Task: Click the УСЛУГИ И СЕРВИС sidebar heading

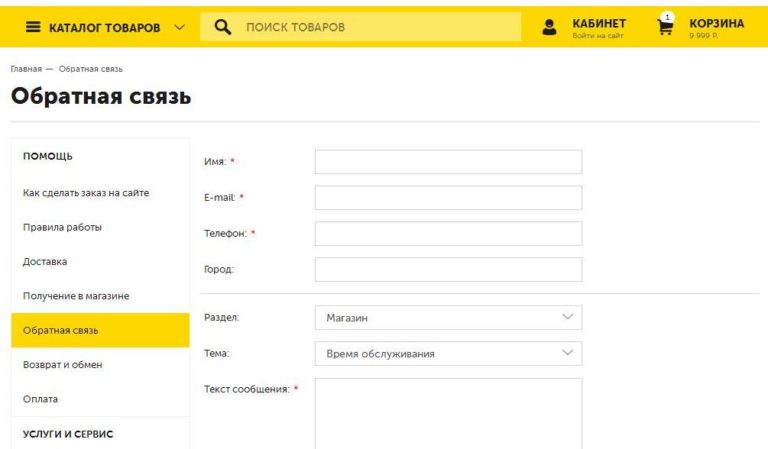Action: [68, 434]
